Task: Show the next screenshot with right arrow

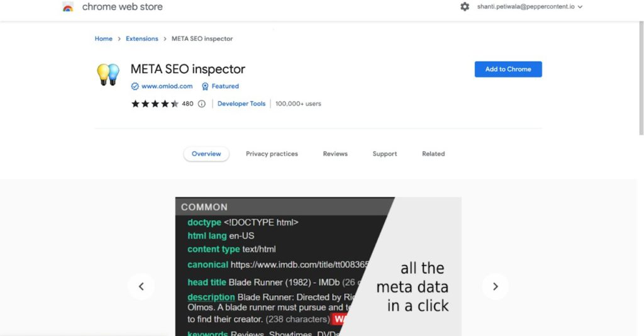Action: click(x=495, y=286)
